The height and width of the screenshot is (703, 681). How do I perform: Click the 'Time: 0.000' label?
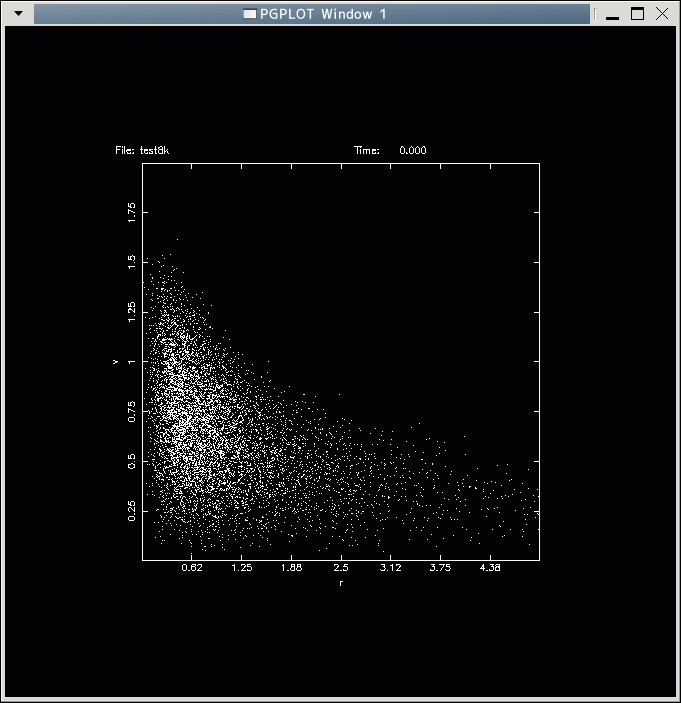point(390,151)
